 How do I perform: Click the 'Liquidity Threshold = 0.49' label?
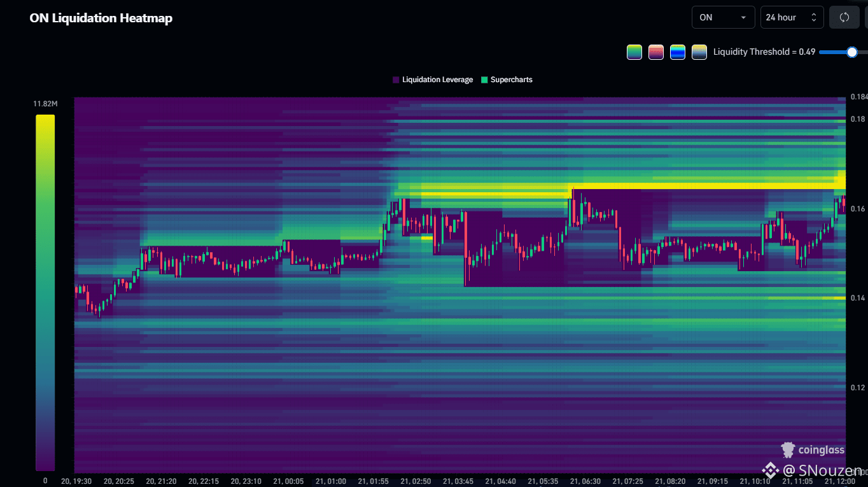tap(764, 52)
